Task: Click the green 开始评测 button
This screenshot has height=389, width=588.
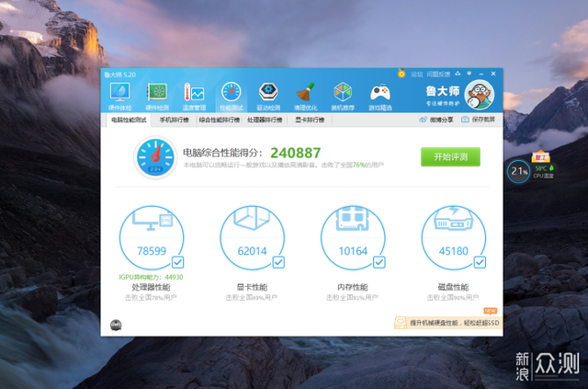Action: pos(450,157)
